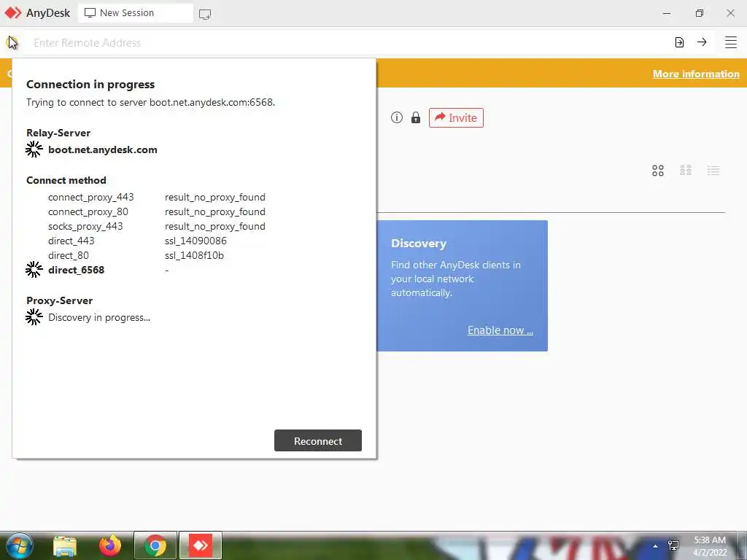Select the direct_6568 method row
This screenshot has height=560, width=747.
click(109, 270)
